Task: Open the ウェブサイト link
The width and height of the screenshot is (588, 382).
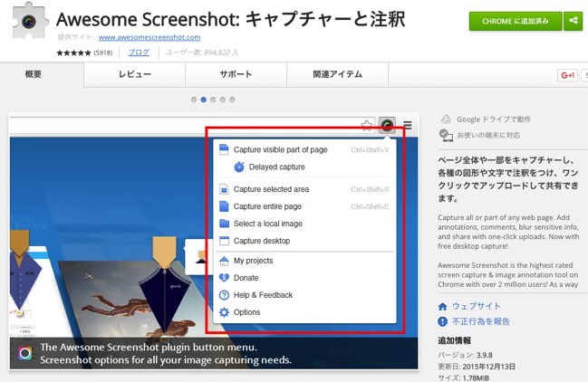Action: [476, 306]
